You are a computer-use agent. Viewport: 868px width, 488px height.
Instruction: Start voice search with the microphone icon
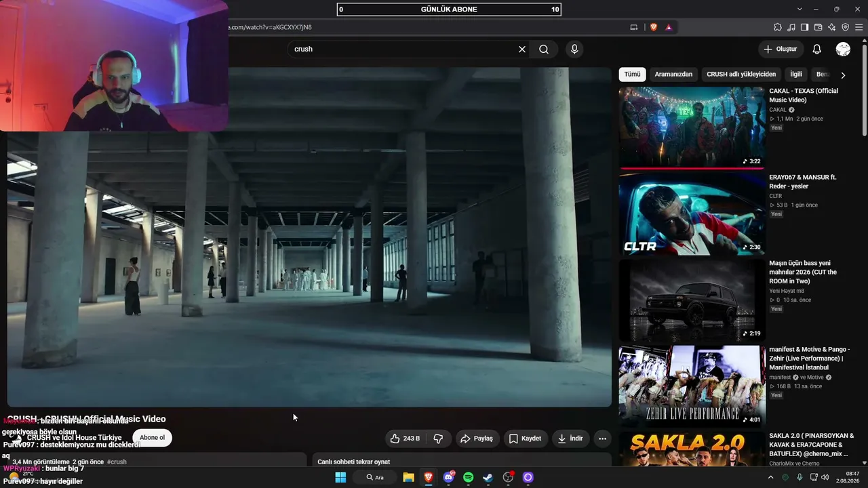point(574,49)
